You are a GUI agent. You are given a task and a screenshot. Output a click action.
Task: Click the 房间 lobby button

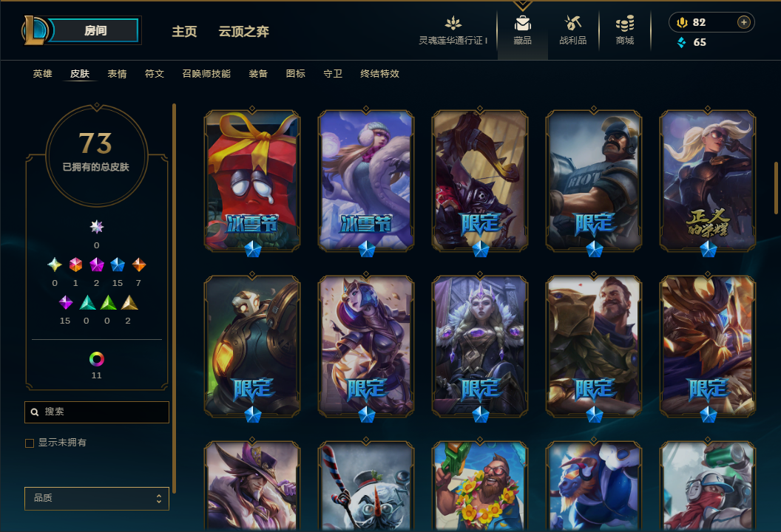[95, 30]
